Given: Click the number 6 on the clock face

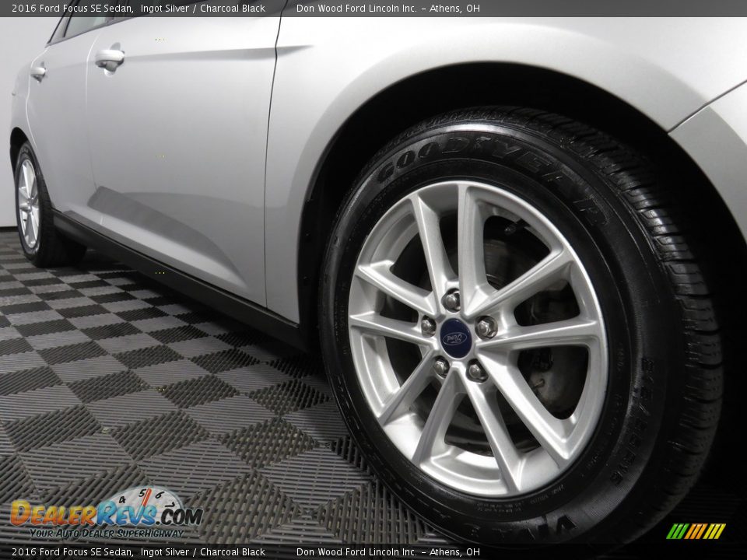Looking at the screenshot, I should click(159, 495).
